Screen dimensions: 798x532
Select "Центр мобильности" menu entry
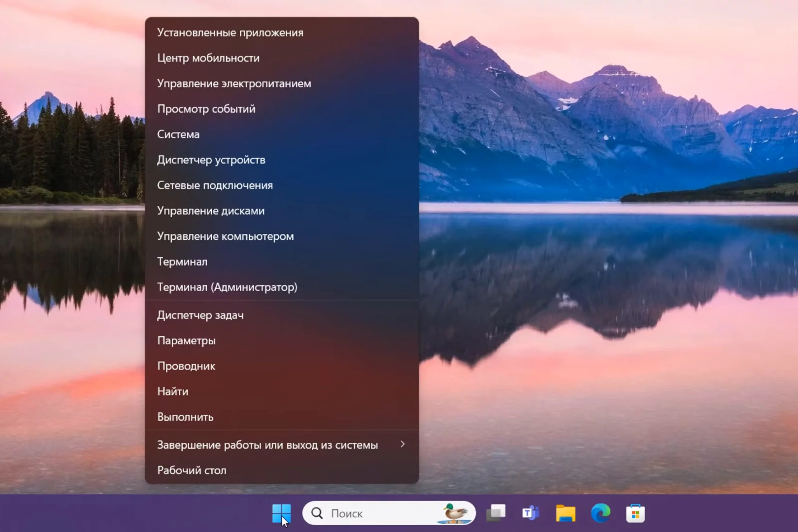tap(208, 58)
